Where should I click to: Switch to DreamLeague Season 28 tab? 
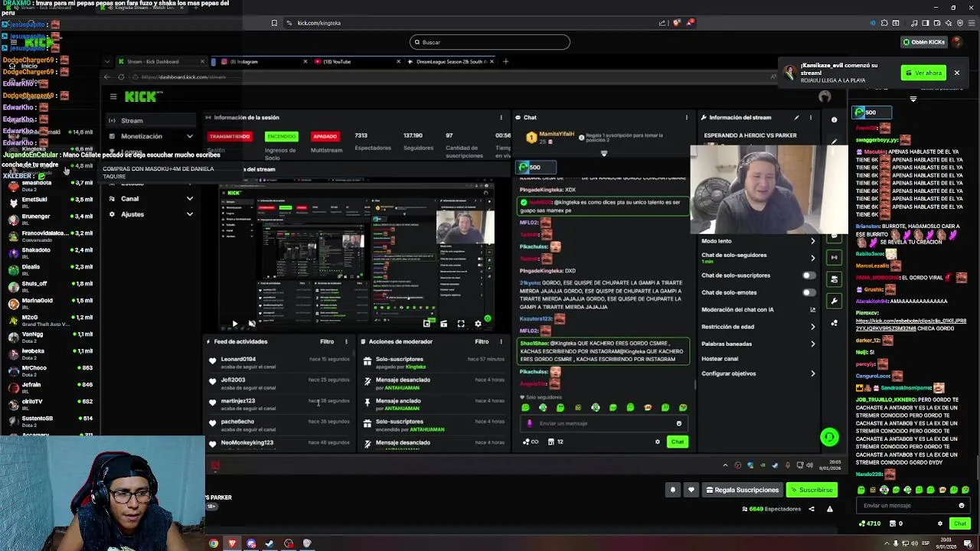click(x=450, y=61)
